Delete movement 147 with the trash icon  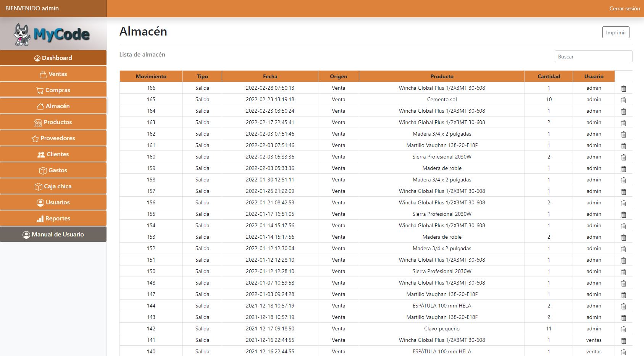click(x=623, y=295)
